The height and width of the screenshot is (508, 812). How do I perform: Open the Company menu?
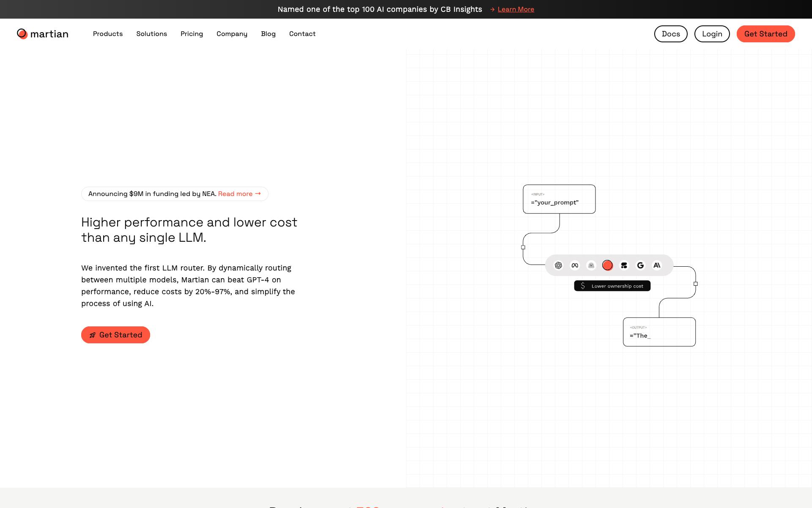232,34
